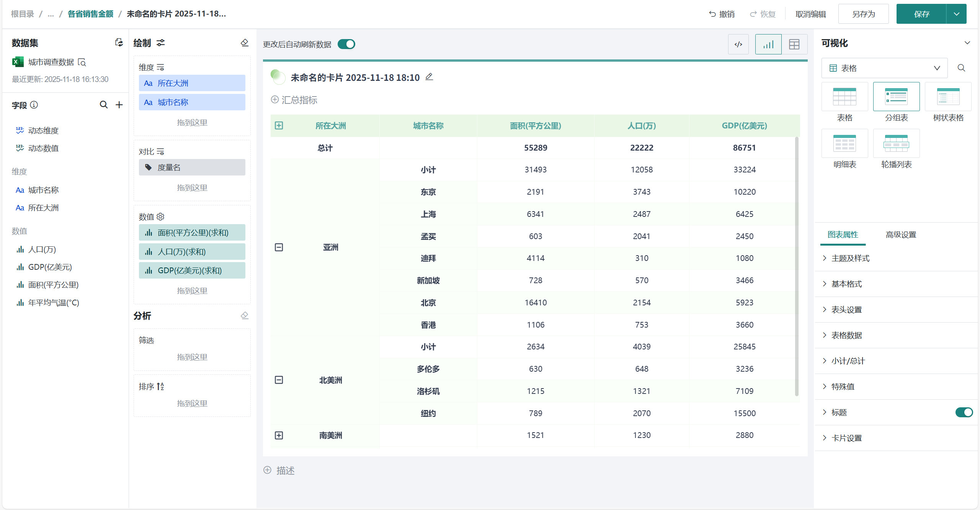
Task: Toggle the 标题 switch off
Action: point(964,412)
